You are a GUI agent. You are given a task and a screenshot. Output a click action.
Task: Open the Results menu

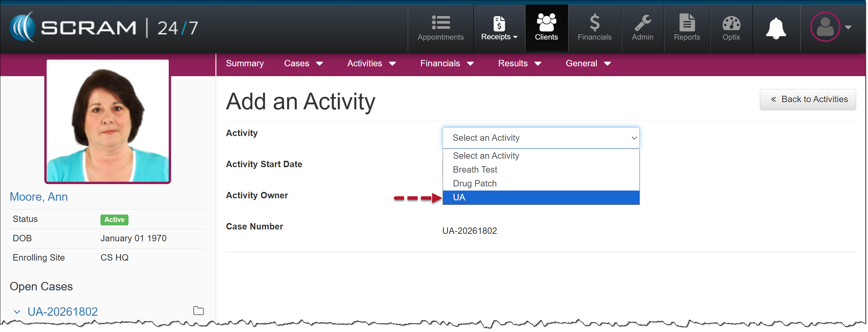click(519, 64)
